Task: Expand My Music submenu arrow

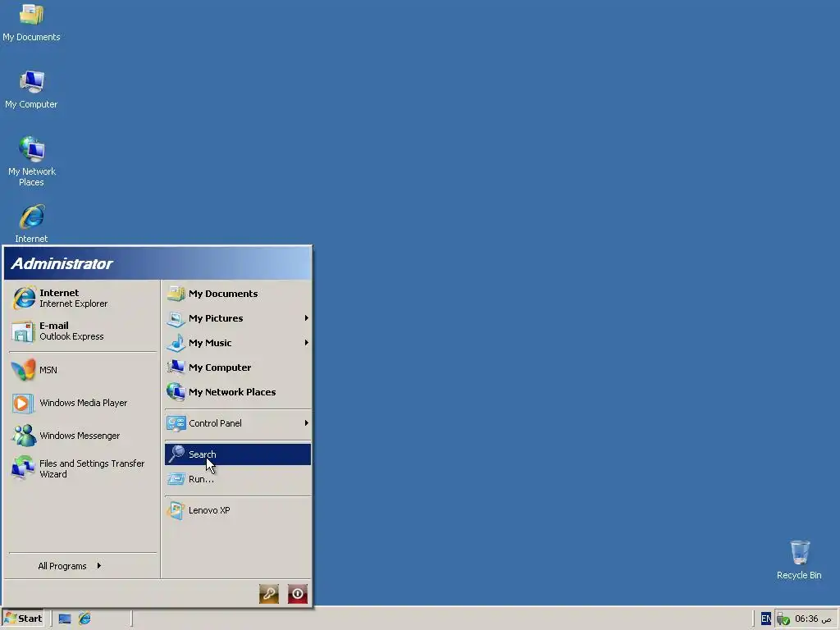Action: [306, 343]
